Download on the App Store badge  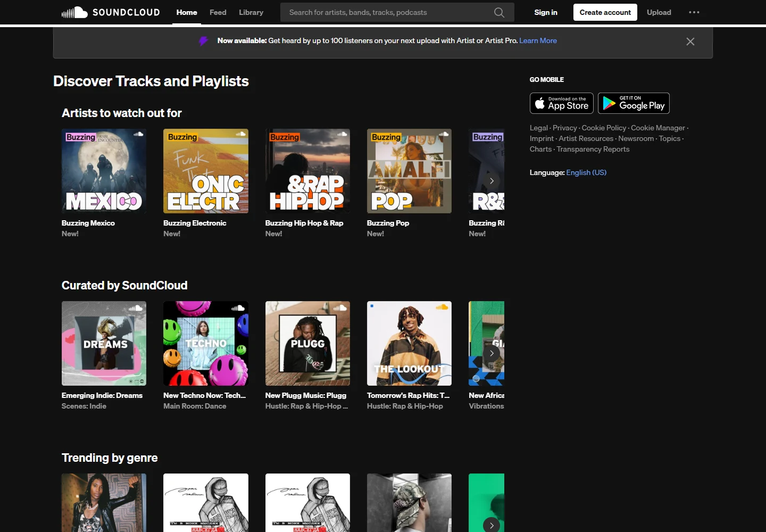click(x=562, y=103)
